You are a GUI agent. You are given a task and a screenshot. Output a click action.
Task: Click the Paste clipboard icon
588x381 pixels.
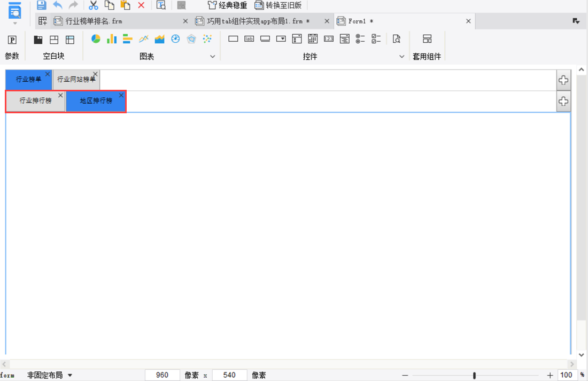click(125, 5)
